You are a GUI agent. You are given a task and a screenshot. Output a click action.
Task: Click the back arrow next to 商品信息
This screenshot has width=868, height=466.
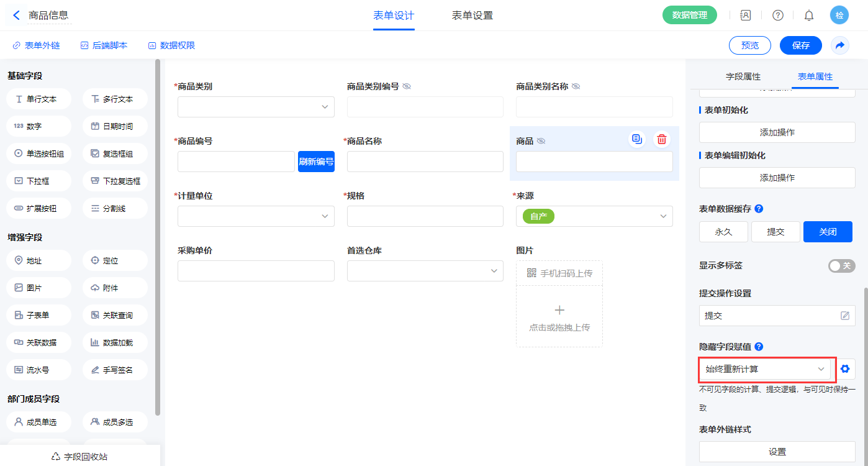coord(16,15)
